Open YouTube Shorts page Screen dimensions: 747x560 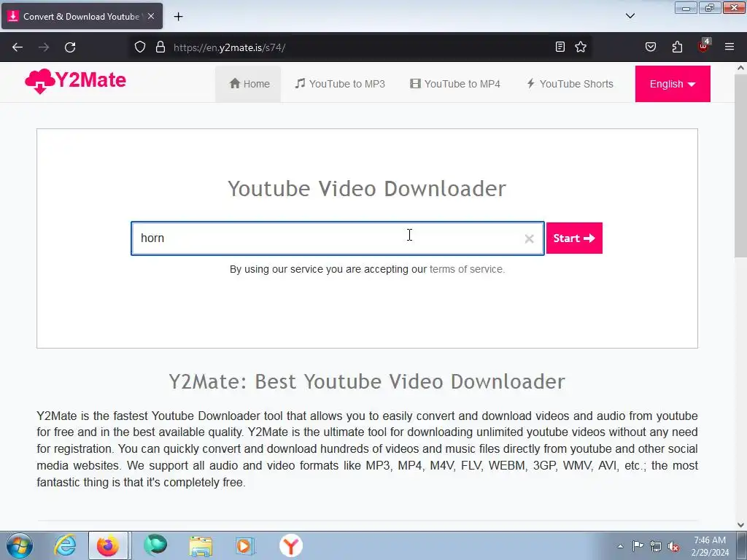pos(570,84)
